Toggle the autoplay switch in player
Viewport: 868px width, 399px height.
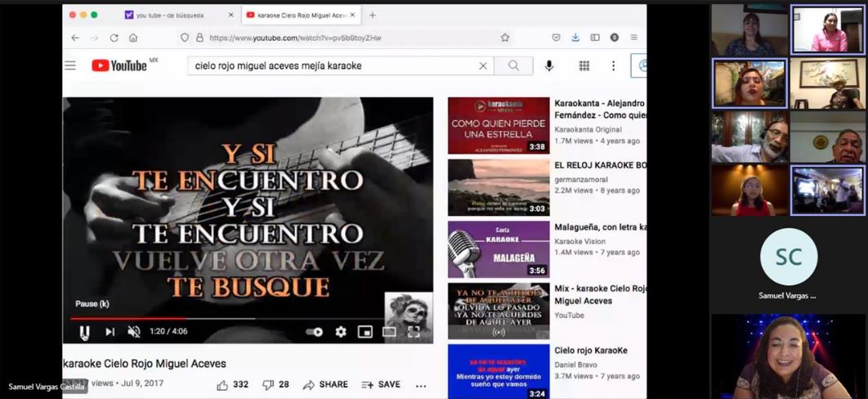[315, 332]
